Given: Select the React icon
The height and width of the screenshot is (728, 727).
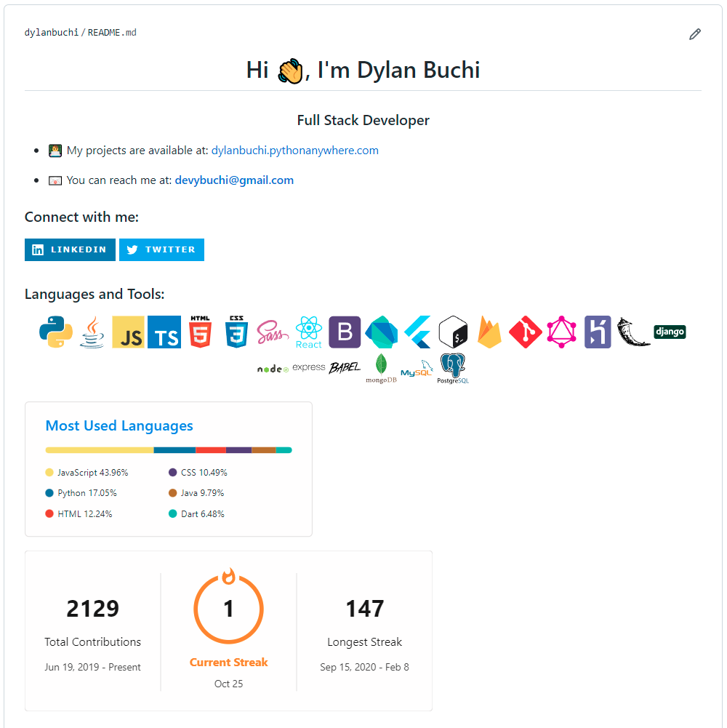Looking at the screenshot, I should tap(308, 332).
